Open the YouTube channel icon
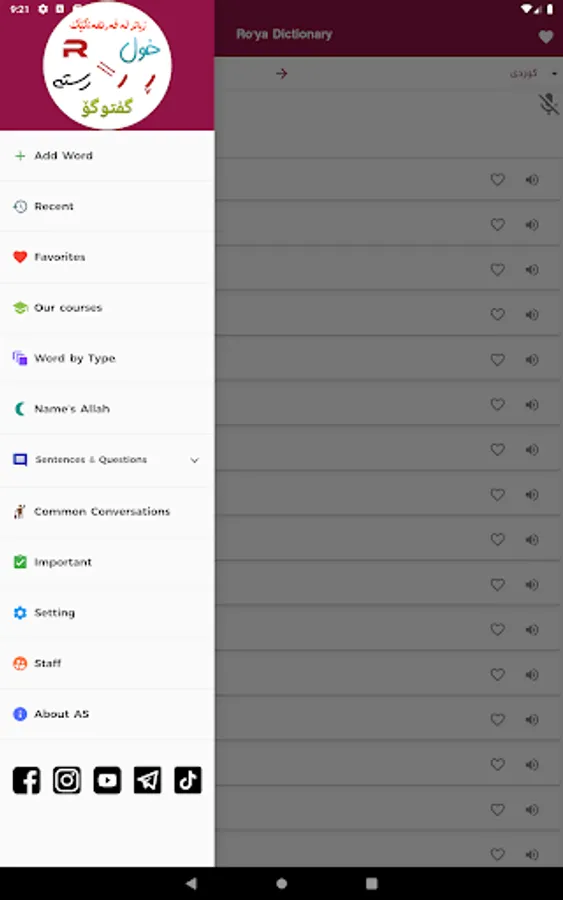 point(107,780)
